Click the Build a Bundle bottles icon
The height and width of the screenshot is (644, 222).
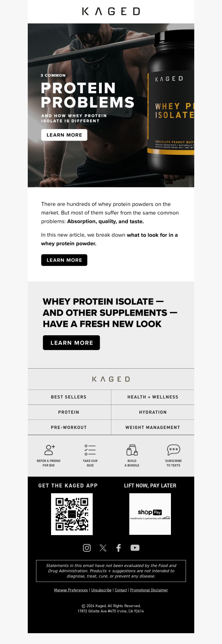point(132,450)
